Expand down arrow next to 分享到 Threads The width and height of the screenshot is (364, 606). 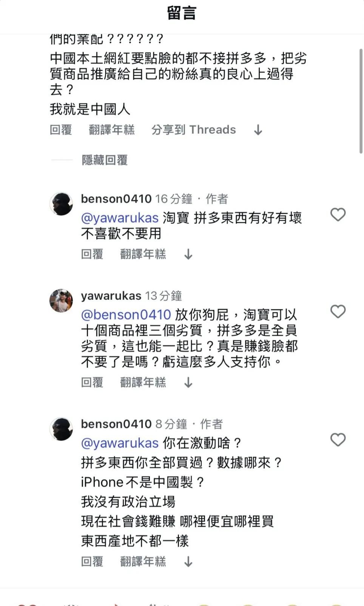[x=258, y=130]
